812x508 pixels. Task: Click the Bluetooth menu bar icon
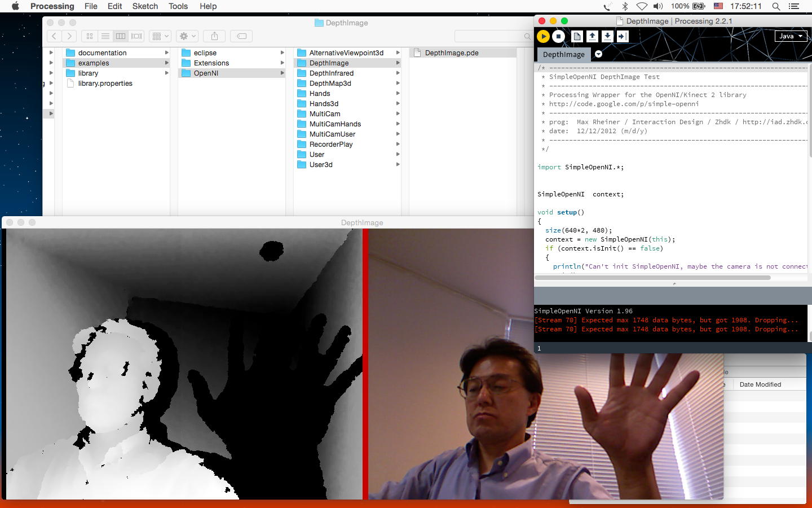click(625, 6)
